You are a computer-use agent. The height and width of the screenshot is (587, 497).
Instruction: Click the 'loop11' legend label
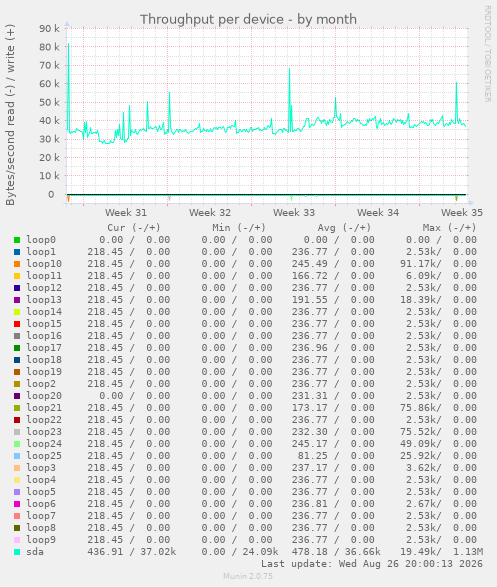tap(44, 276)
